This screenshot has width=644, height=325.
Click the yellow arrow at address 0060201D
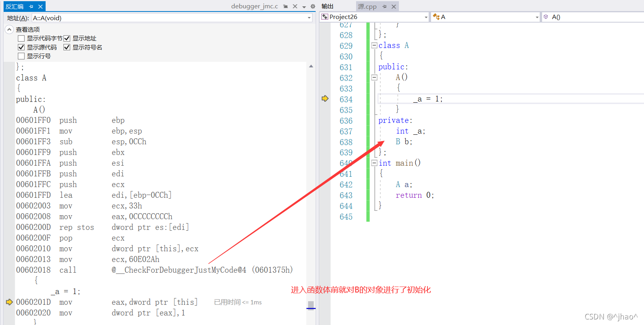pos(9,302)
